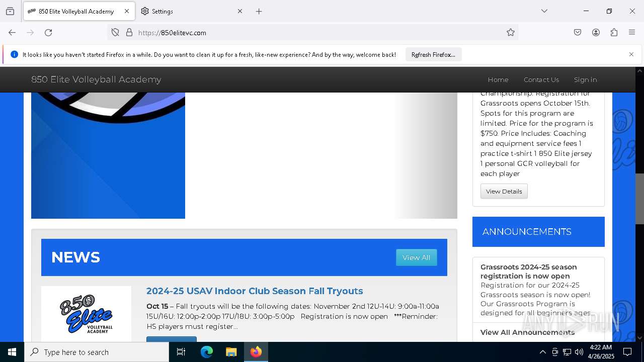The height and width of the screenshot is (362, 644).
Task: Open volume control tray icon
Action: [x=579, y=352]
